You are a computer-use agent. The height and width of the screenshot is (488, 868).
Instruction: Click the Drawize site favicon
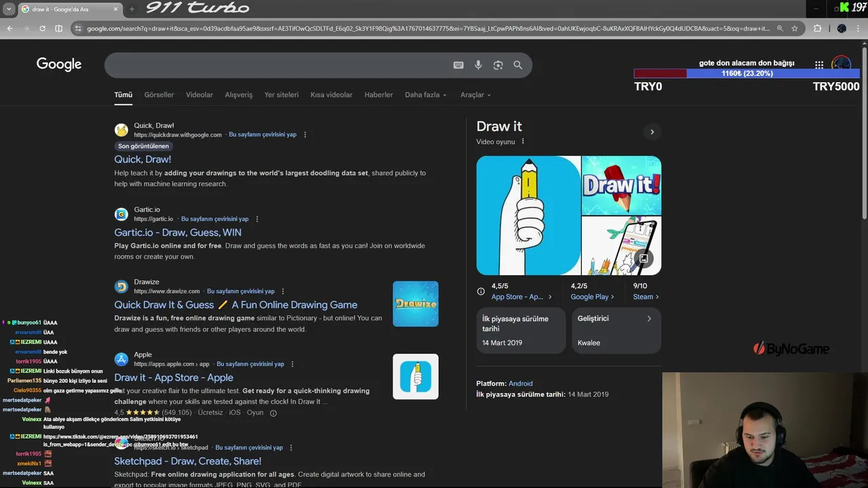pos(121,287)
